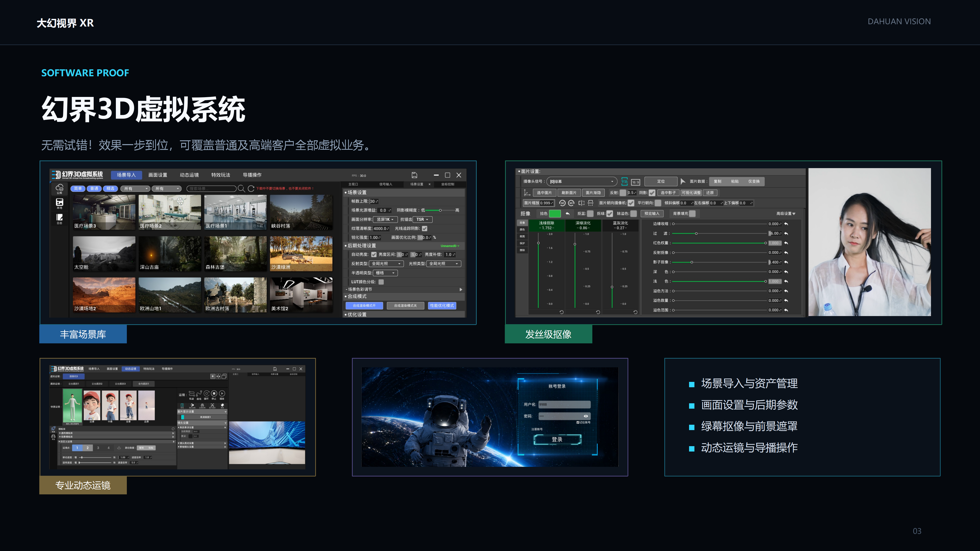Image resolution: width=980 pixels, height=551 pixels.
Task: Switch to the 导播操作 tab in scene library window
Action: pyautogui.click(x=252, y=175)
